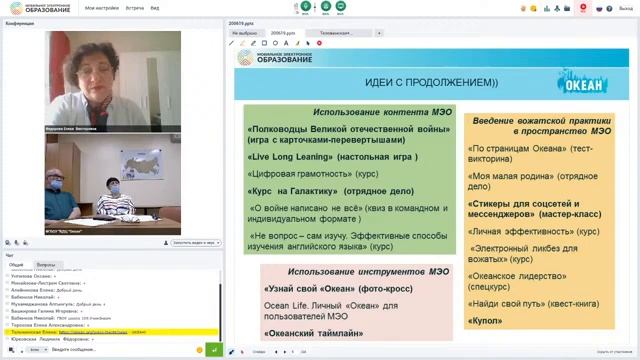This screenshot has height=360, width=640.
Task: Select the text A tool
Action: click(x=286, y=43)
